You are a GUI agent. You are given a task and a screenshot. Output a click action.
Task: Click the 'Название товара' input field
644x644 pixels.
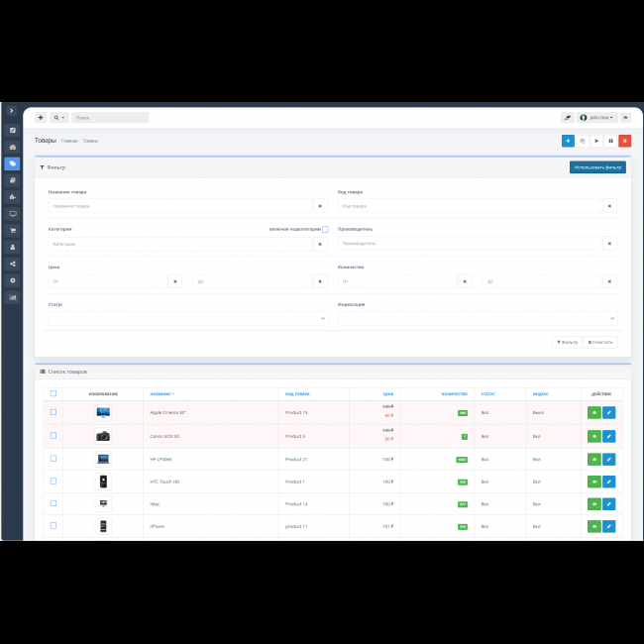[x=179, y=206]
